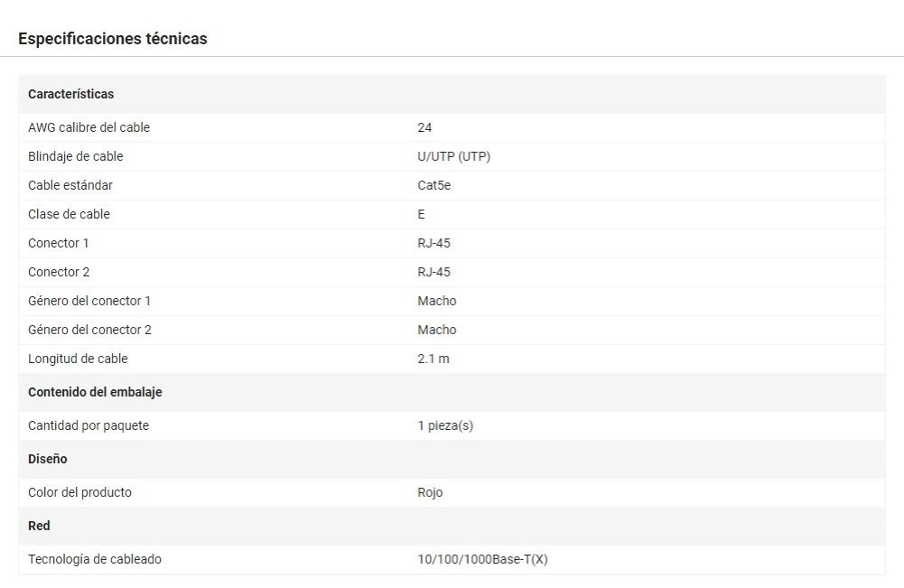Select the RJ-45 value for Conector 2
Image resolution: width=904 pixels, height=588 pixels.
(x=433, y=272)
